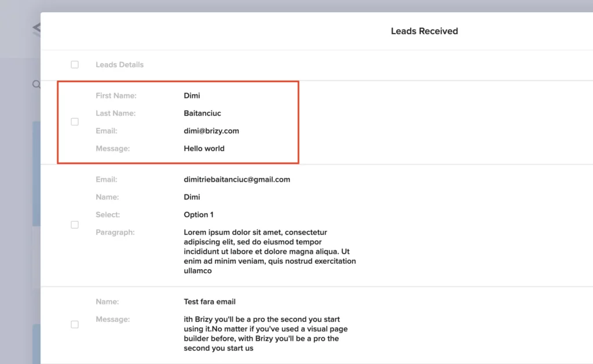Screen dimensions: 593x364
Task: Click the Leads Received title
Action: pyautogui.click(x=424, y=31)
